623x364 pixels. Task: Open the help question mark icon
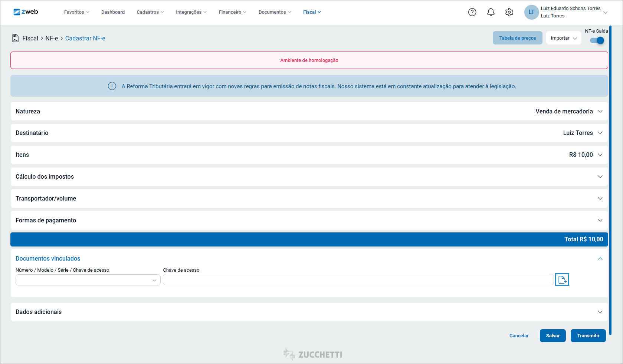pos(472,12)
